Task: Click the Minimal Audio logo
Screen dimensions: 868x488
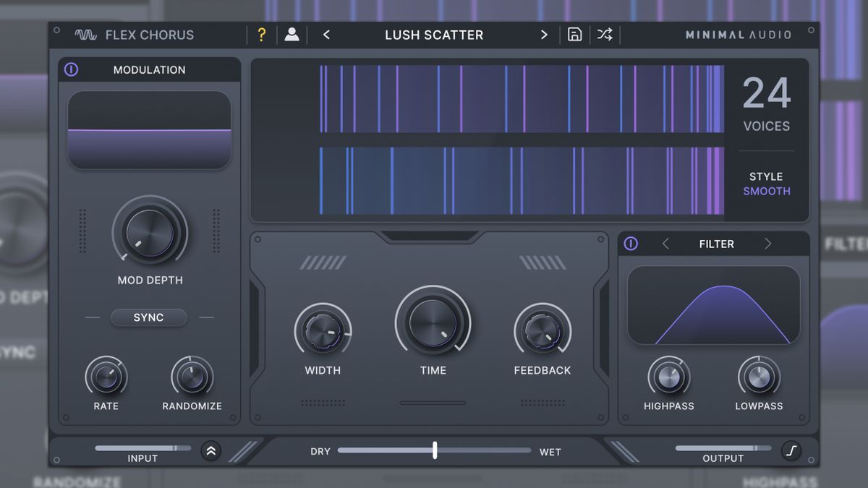Action: [739, 34]
